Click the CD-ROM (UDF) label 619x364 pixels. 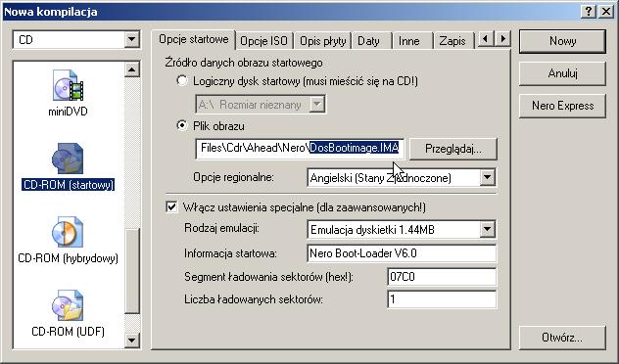point(68,332)
